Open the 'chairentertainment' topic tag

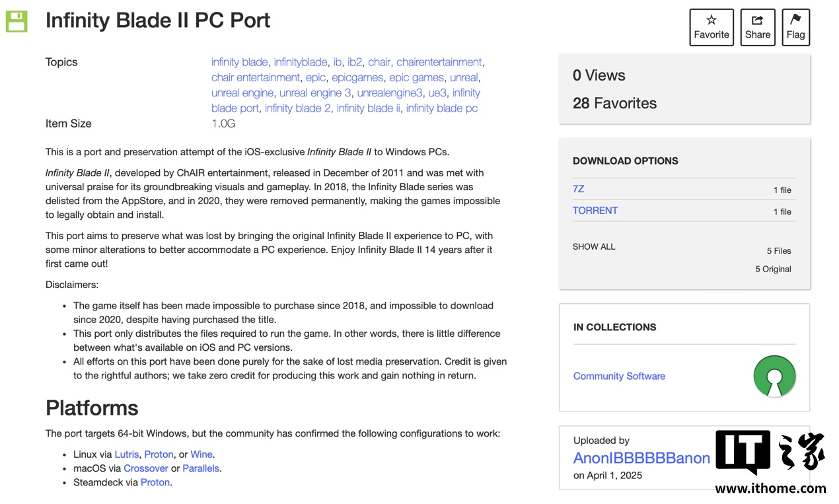pos(439,62)
